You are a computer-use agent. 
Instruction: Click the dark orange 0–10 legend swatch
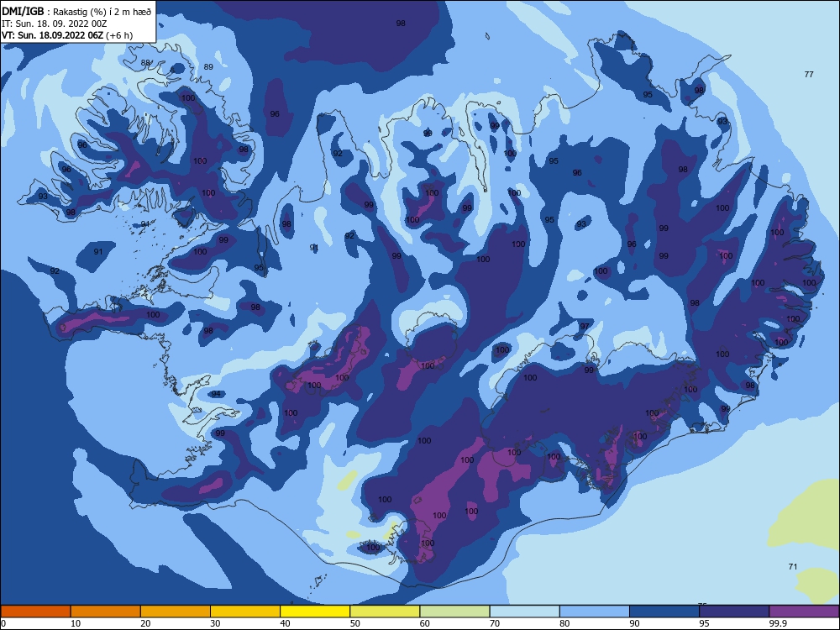(35, 612)
